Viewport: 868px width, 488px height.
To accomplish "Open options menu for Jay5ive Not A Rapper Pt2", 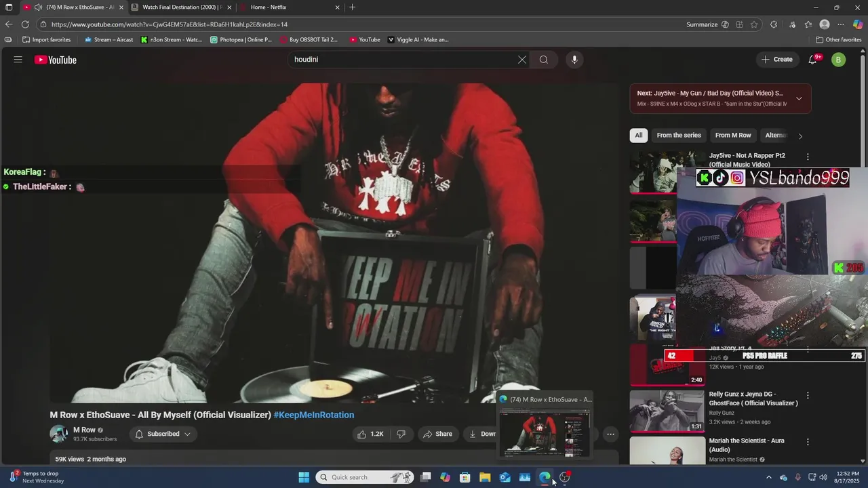I will 808,157.
